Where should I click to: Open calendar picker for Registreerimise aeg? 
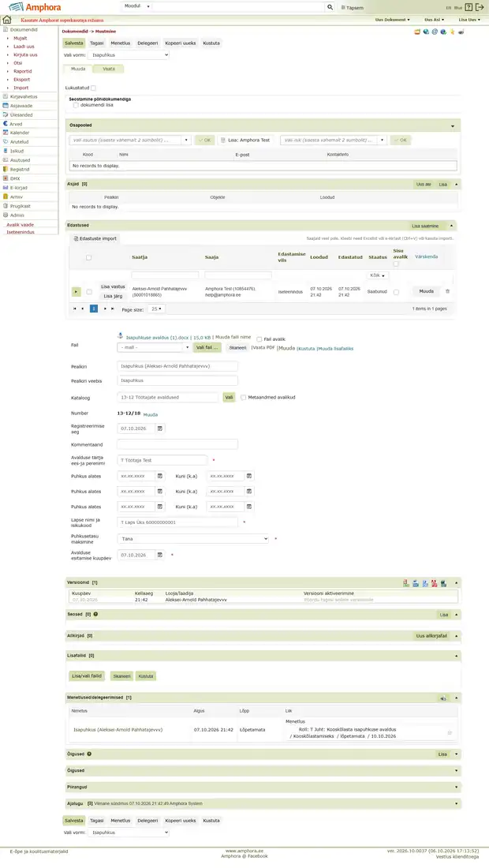click(160, 428)
